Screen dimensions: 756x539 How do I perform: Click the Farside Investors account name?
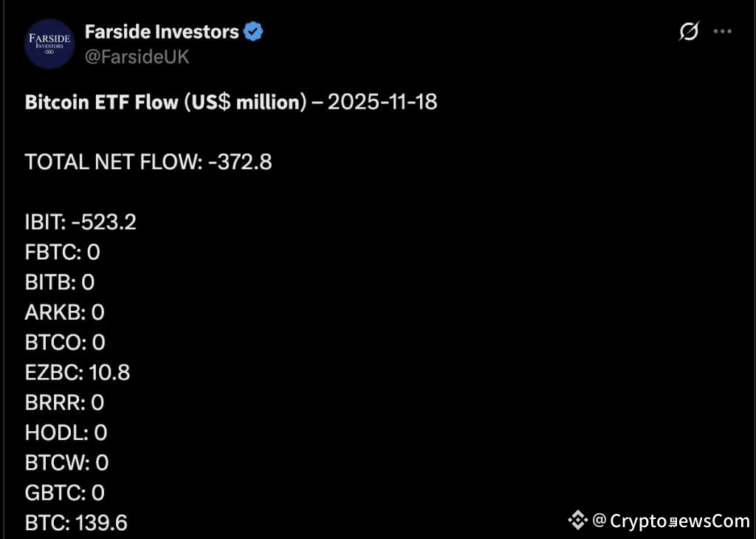(162, 32)
